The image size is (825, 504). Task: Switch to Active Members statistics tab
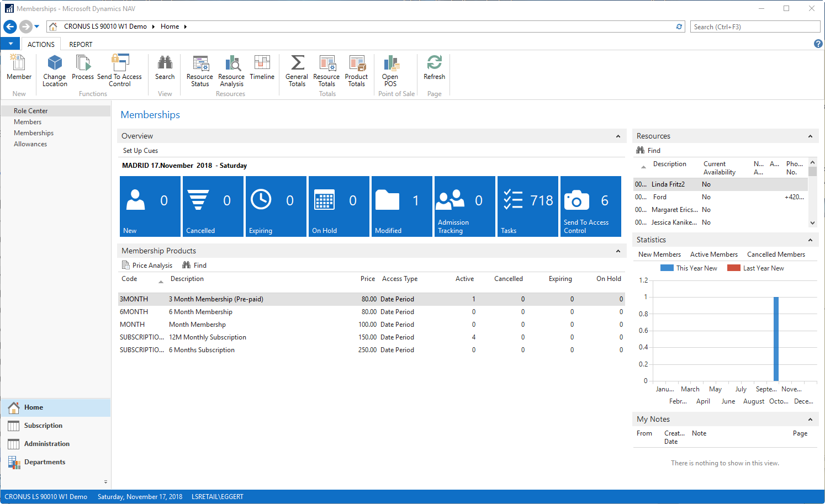[713, 254]
